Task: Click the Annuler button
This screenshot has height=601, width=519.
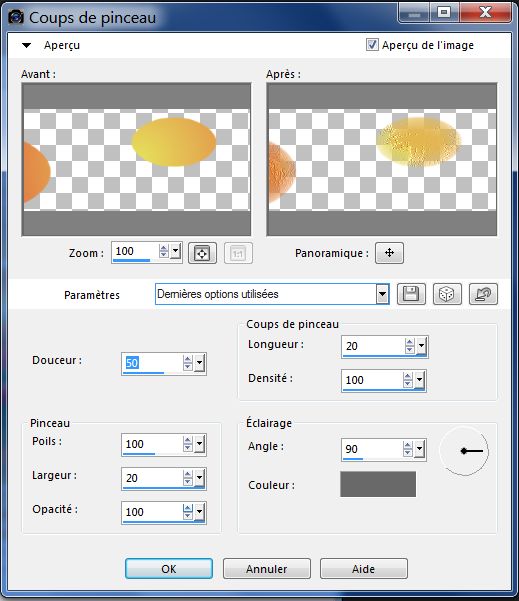Action: pos(266,569)
